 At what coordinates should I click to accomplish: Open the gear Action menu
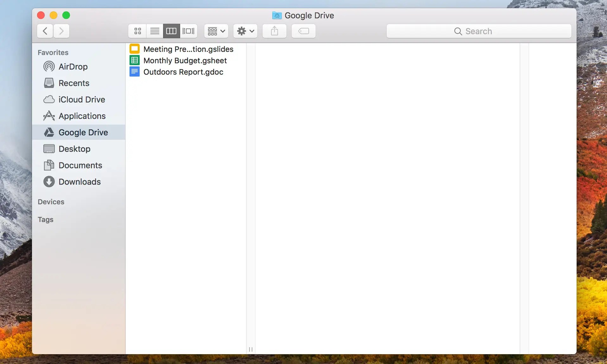[245, 31]
